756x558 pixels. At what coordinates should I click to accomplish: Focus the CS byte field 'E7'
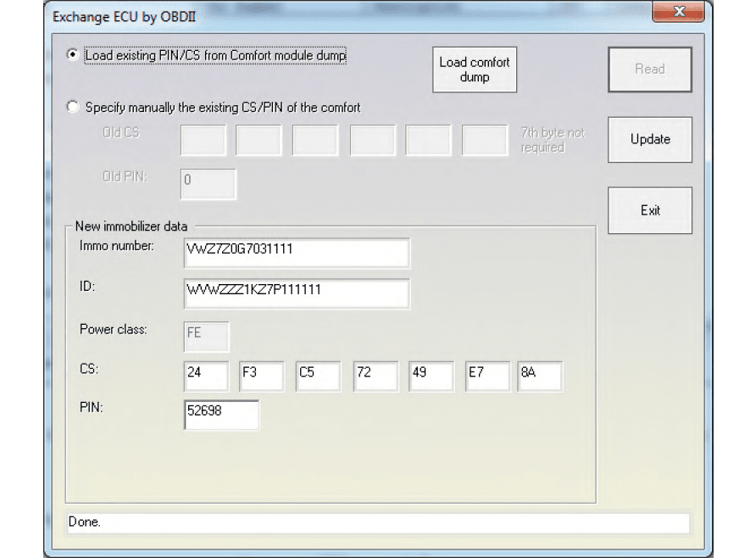pos(487,376)
